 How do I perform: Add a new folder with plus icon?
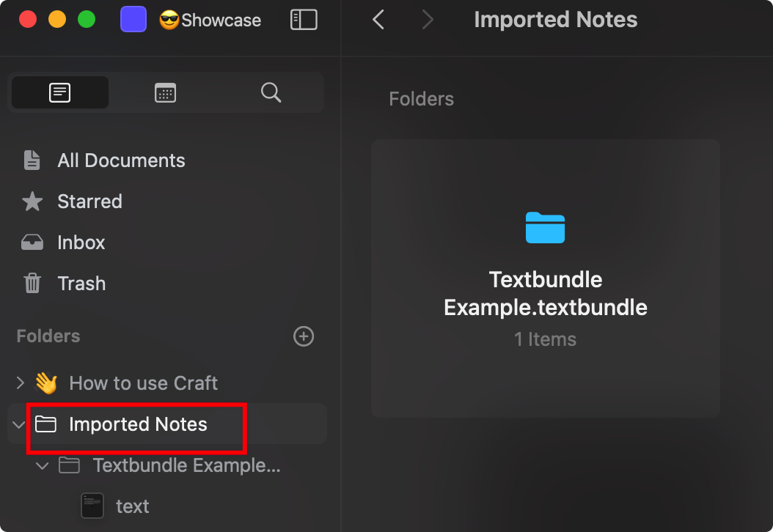pos(303,336)
